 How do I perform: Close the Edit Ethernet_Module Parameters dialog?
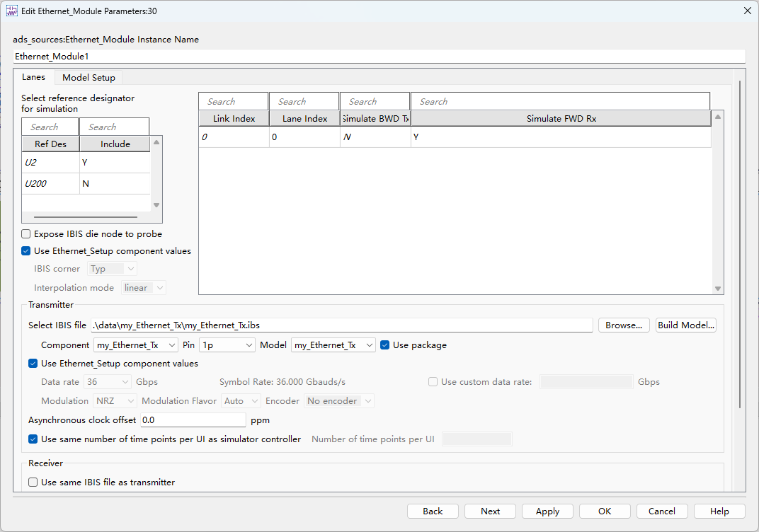(748, 11)
